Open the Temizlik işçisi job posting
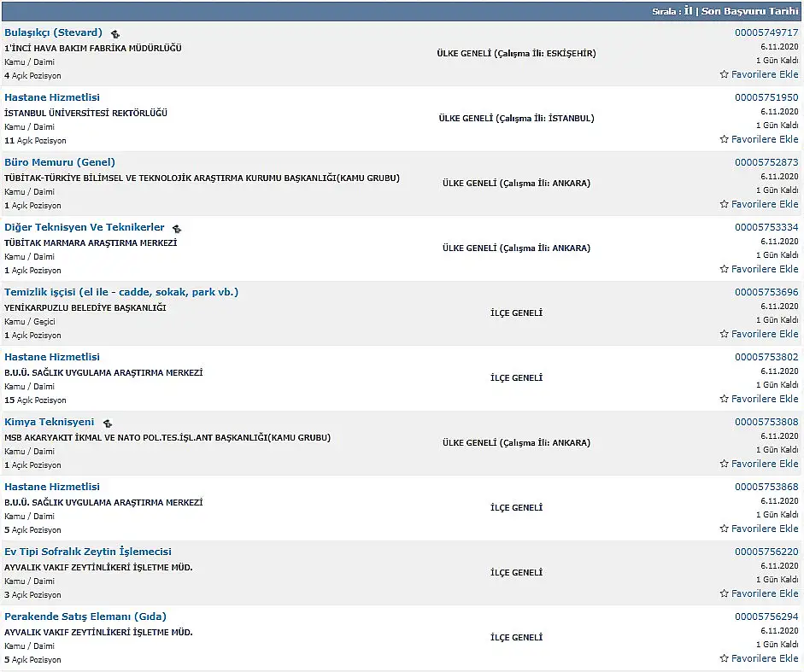The width and height of the screenshot is (804, 672). pyautogui.click(x=121, y=292)
